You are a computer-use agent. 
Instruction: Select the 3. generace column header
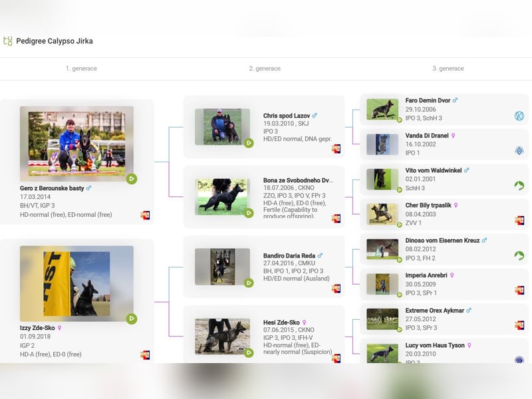pyautogui.click(x=448, y=68)
